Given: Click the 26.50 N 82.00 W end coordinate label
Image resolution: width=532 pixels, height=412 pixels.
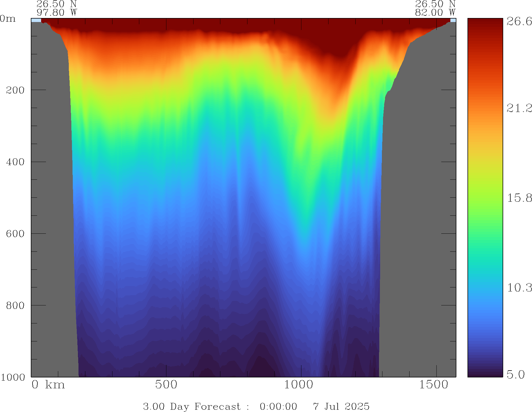Looking at the screenshot, I should coord(435,8).
